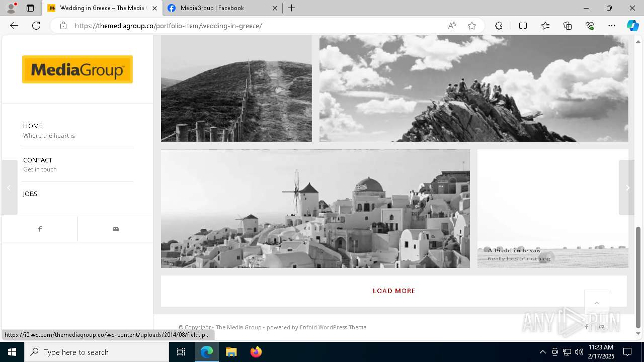Show hidden tray icons chevron
This screenshot has height=362, width=644.
pos(542,352)
